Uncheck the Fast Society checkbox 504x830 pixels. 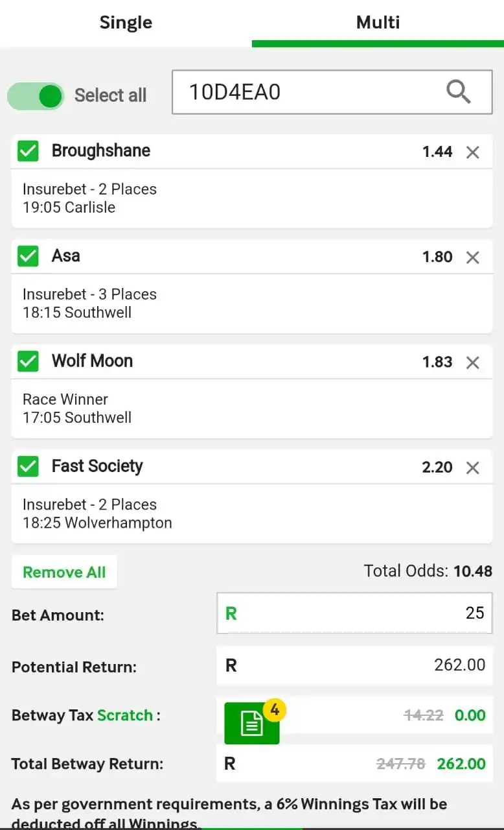[28, 466]
